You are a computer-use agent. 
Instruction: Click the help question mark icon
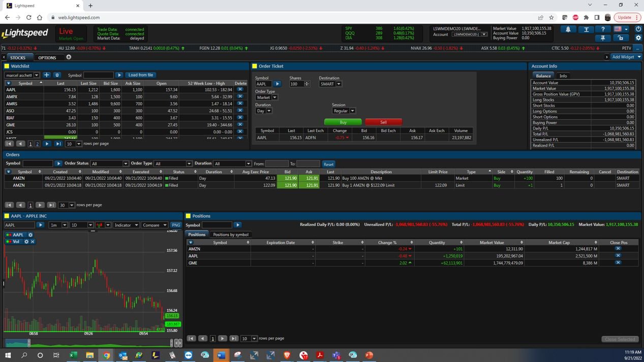pyautogui.click(x=603, y=29)
